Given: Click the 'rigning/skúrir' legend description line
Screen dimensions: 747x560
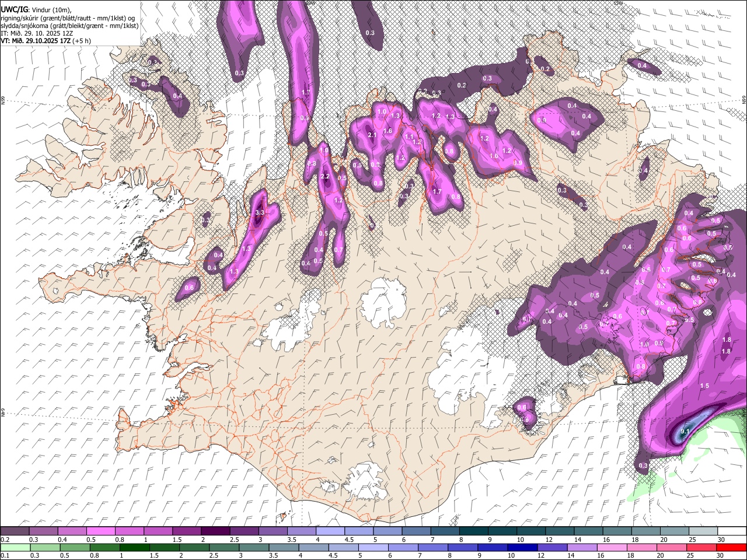Looking at the screenshot, I should [68, 18].
